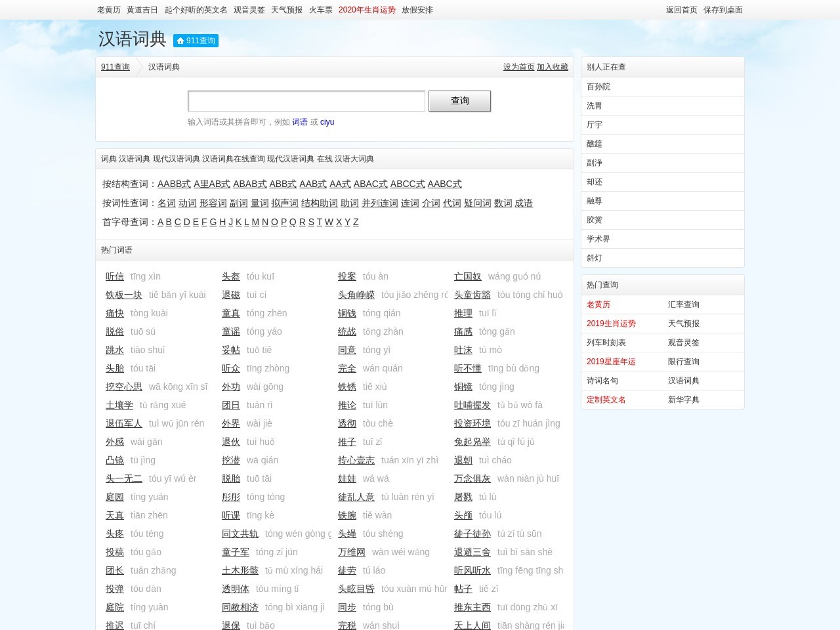Image resolution: width=840 pixels, height=630 pixels.
Task: Open 列车时刻表 in hot queries
Action: click(x=606, y=343)
